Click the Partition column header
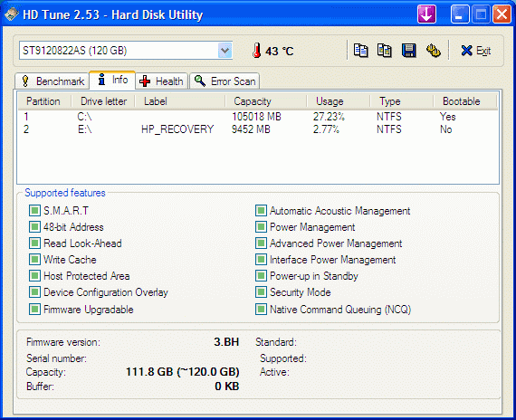516x420 pixels. coord(44,101)
